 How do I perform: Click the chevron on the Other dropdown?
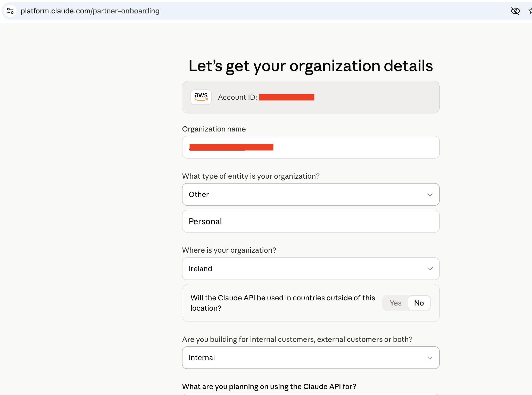pos(430,195)
